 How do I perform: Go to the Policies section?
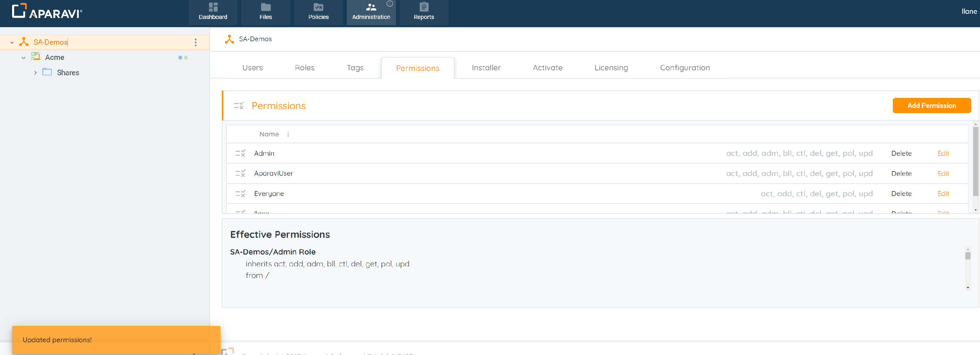pos(318,12)
